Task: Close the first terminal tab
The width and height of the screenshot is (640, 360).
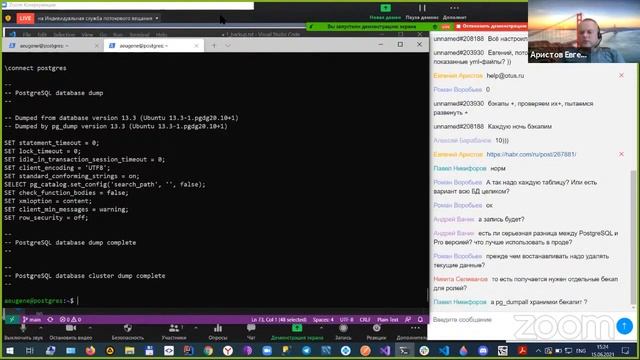Action: click(x=96, y=46)
